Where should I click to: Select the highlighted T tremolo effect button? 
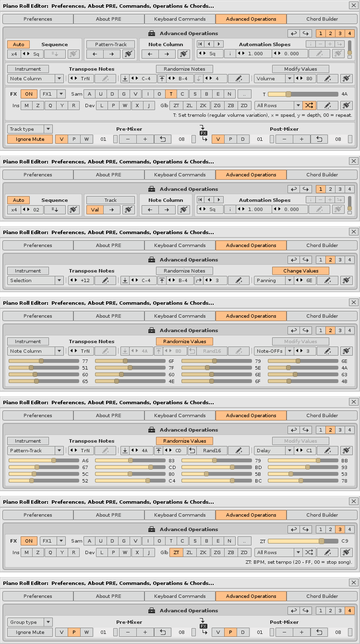tap(170, 94)
